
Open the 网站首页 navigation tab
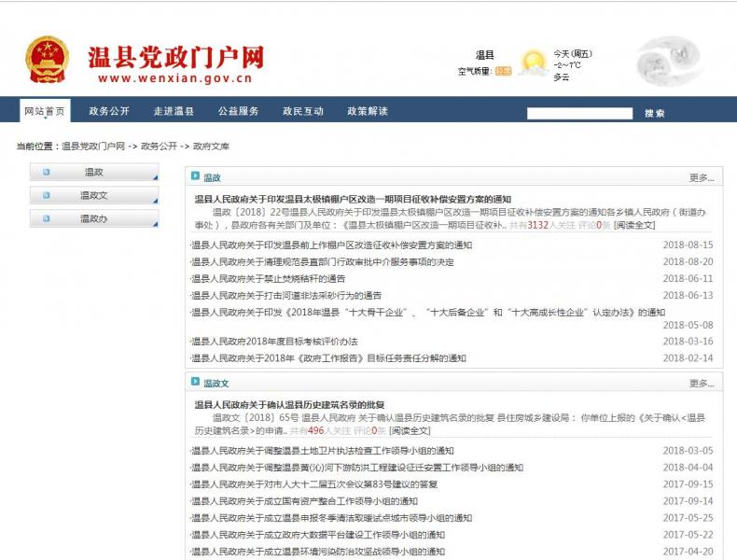pos(45,111)
